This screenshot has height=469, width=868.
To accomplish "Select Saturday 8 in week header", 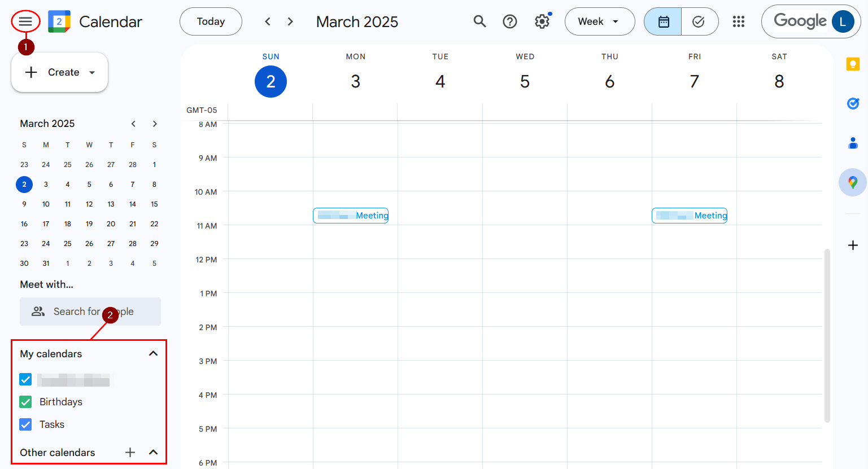I will click(779, 82).
